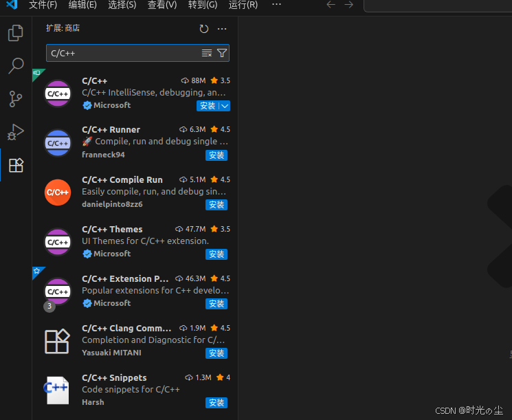The image size is (512, 420).
Task: Install the C/C++ Clang Command Adapter extension
Action: pos(216,353)
